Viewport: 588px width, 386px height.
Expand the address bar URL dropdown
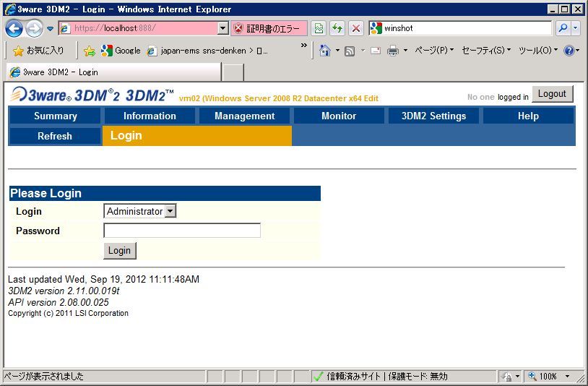tap(223, 28)
